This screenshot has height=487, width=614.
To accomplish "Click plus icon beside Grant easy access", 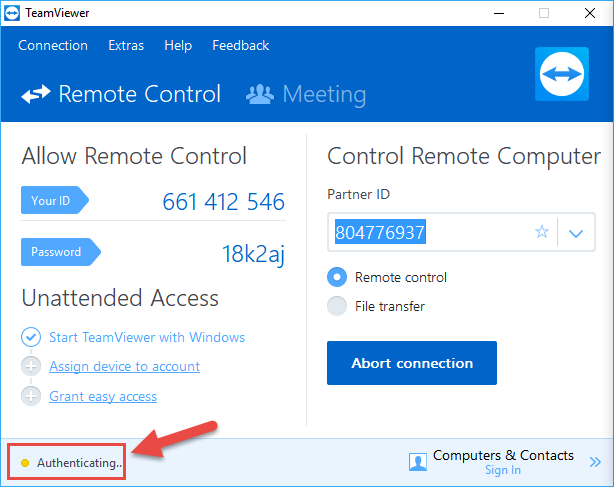I will click(x=31, y=396).
